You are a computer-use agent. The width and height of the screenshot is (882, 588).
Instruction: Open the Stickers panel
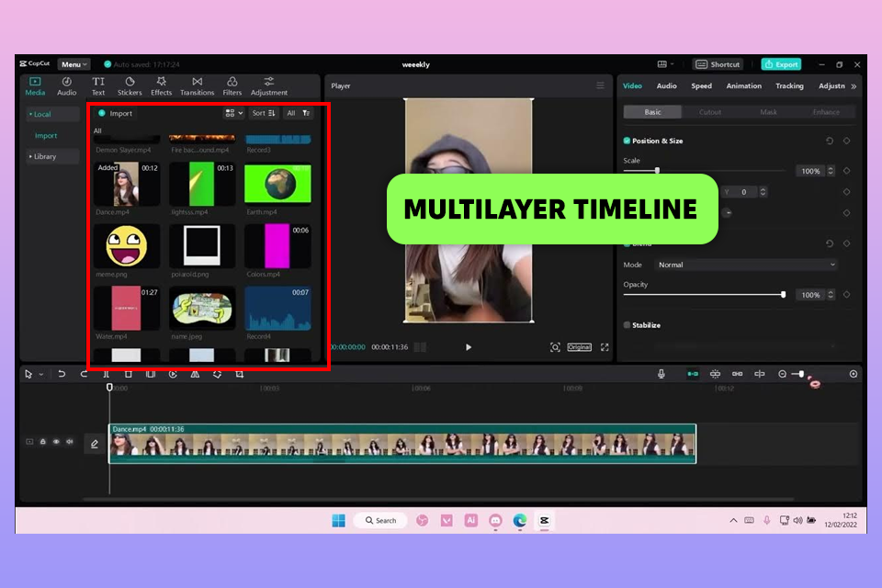point(130,86)
